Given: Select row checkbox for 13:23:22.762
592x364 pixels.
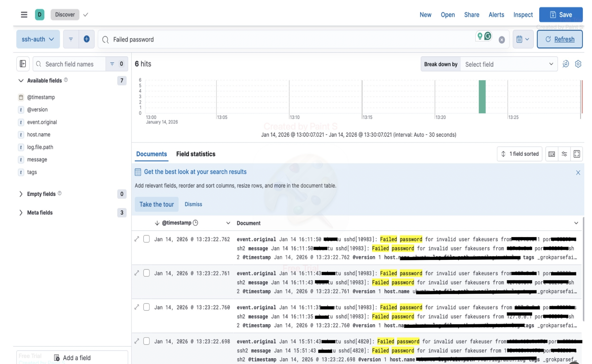Looking at the screenshot, I should pos(146,239).
